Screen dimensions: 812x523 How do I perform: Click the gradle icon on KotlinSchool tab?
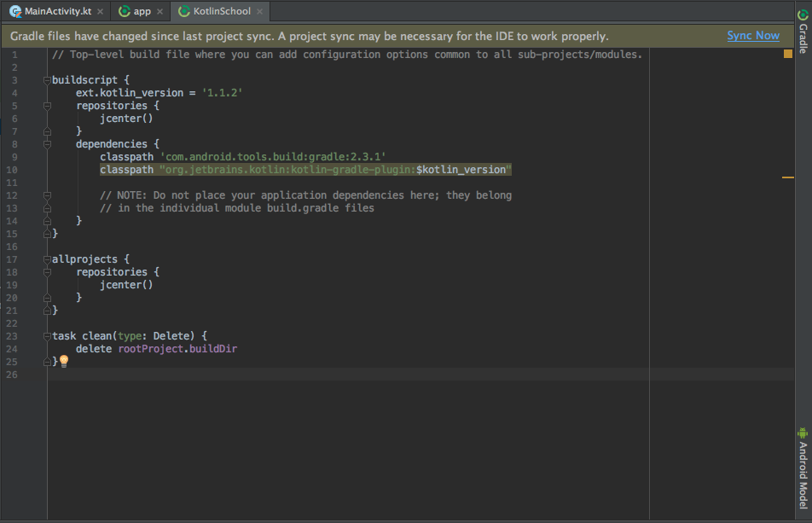[184, 11]
